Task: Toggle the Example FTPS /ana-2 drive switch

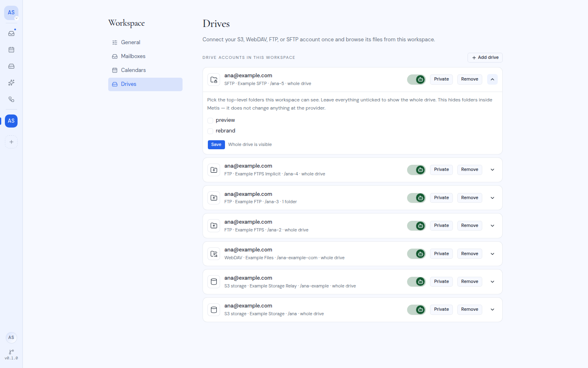Action: pos(416,226)
